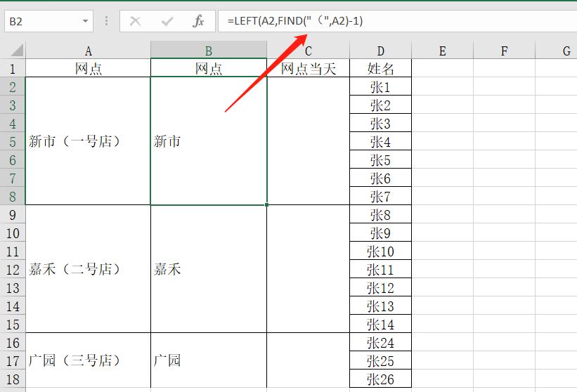Select row 16 header
The width and height of the screenshot is (577, 392).
(x=13, y=342)
